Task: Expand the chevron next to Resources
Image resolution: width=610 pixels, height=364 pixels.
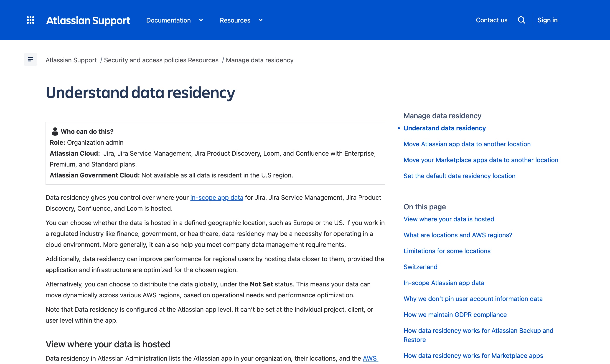Action: [x=261, y=20]
